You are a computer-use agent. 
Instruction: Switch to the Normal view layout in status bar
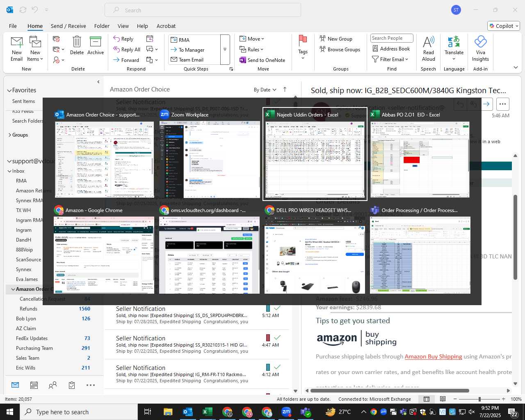point(427,399)
